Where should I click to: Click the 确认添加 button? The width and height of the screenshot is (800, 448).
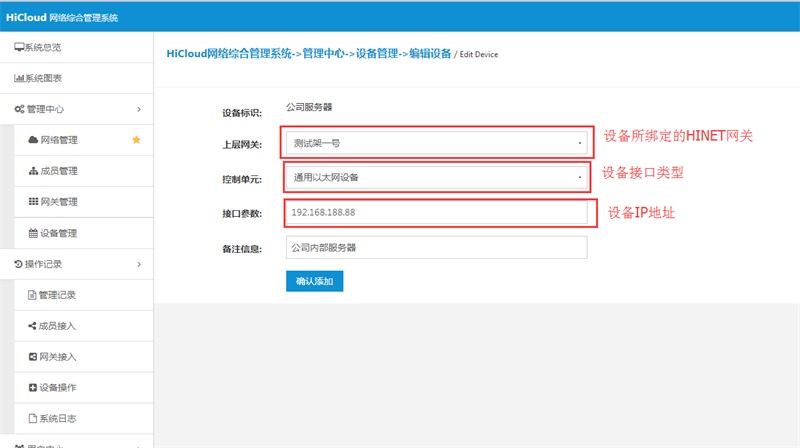(x=314, y=282)
